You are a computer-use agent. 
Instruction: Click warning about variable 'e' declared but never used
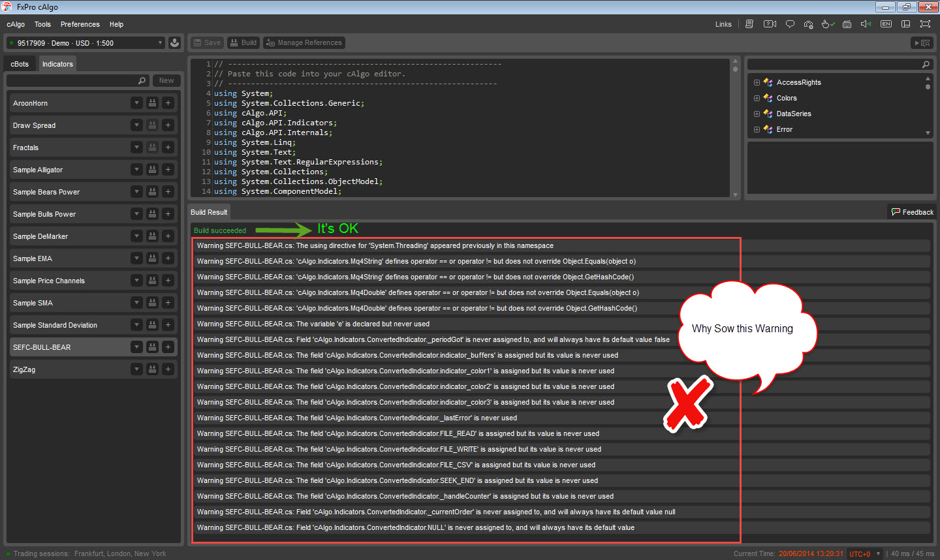coord(561,324)
